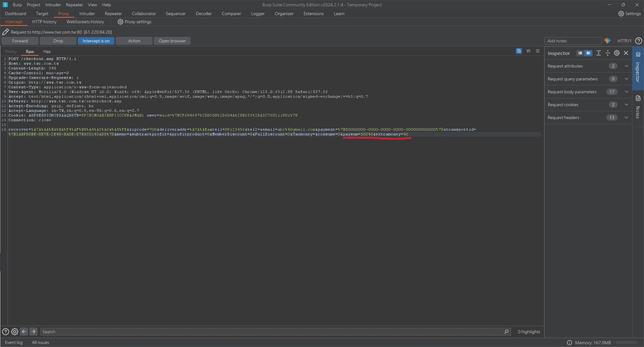
Task: Open the Help menu
Action: (x=106, y=5)
